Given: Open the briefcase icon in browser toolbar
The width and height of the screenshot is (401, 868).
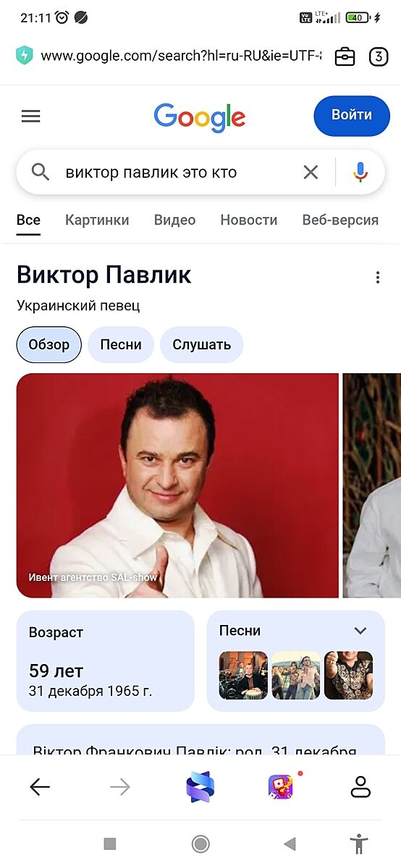Looking at the screenshot, I should (x=345, y=56).
